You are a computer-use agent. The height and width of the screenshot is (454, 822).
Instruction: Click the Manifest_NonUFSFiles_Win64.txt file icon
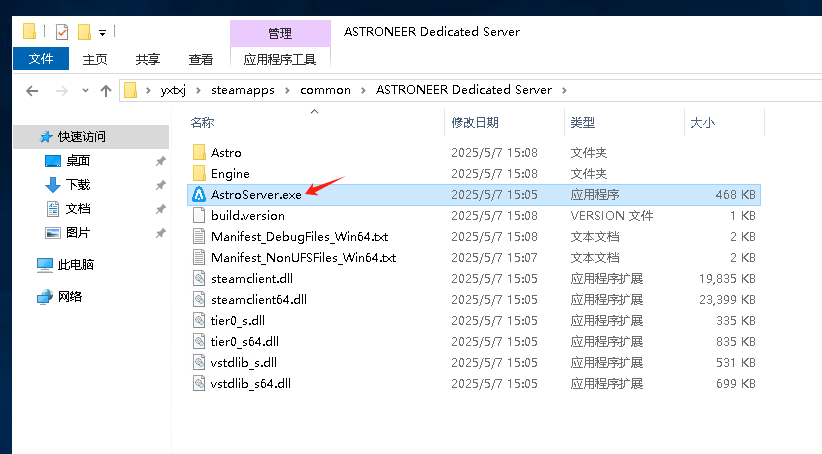pos(199,257)
